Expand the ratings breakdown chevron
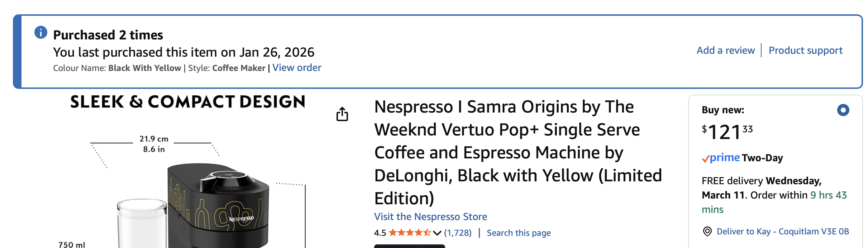This screenshot has height=248, width=868. [x=437, y=233]
